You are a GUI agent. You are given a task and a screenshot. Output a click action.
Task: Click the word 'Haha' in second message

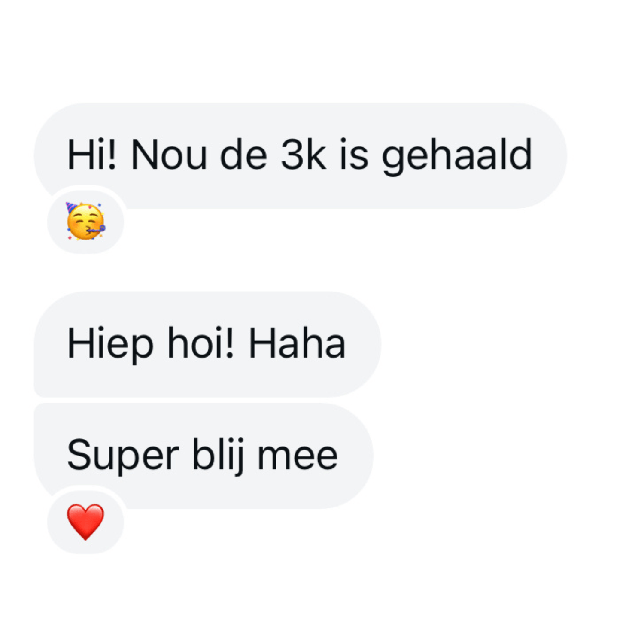click(297, 343)
